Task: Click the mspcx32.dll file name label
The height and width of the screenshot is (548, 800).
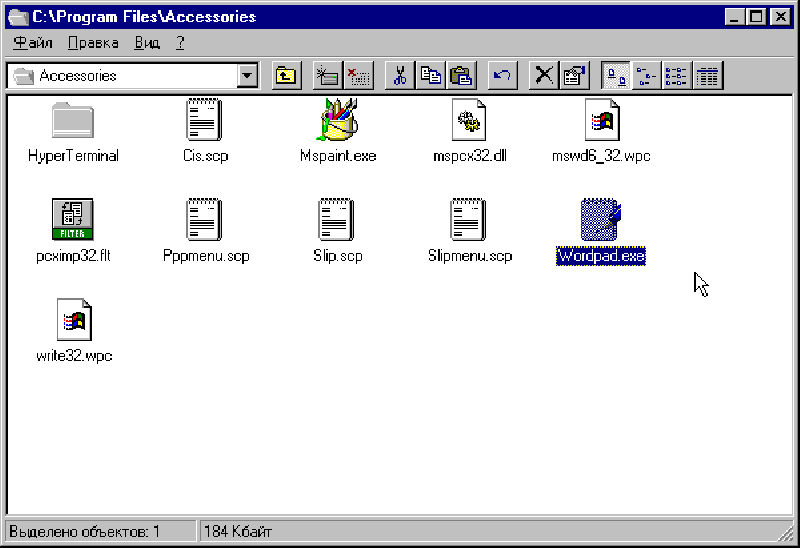Action: (470, 156)
